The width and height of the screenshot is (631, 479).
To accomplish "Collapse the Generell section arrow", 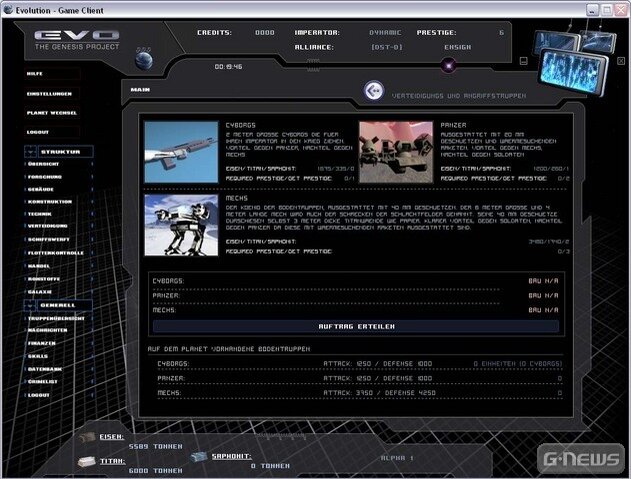I will 30,305.
